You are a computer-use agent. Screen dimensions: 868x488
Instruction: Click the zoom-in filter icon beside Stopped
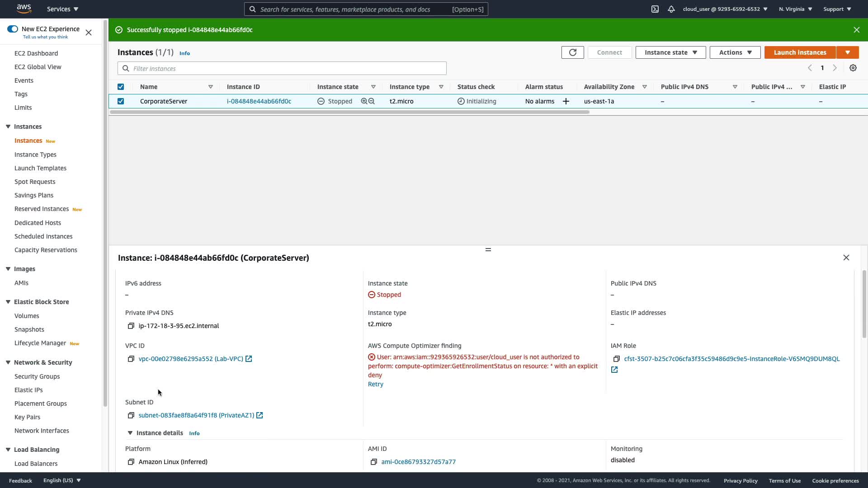click(x=364, y=101)
